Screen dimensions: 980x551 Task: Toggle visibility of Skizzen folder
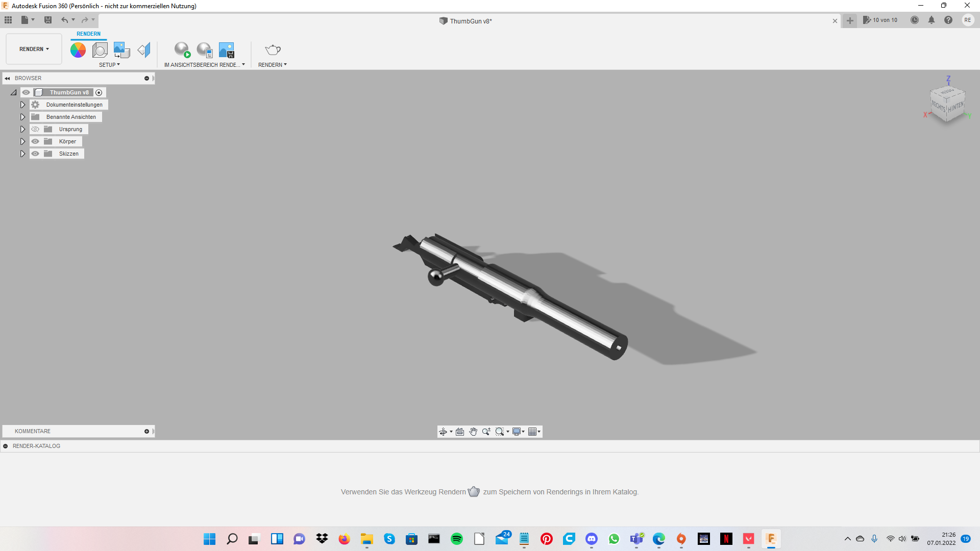tap(35, 154)
